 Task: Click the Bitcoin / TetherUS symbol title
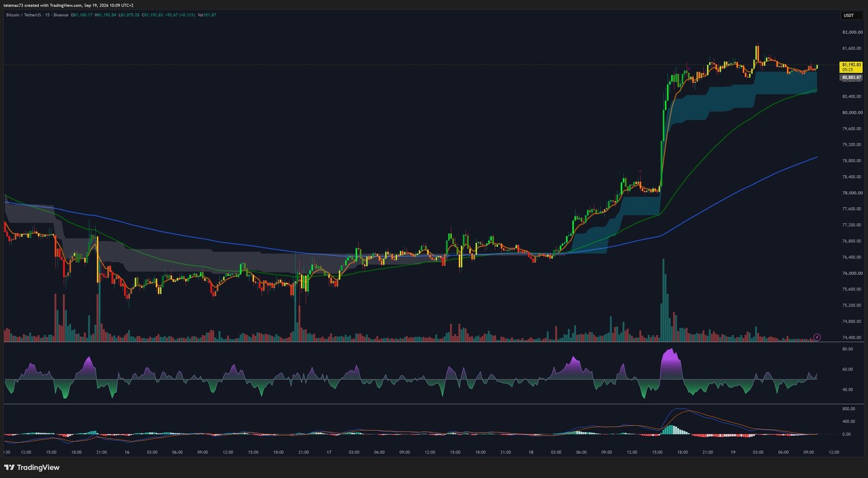(37, 15)
